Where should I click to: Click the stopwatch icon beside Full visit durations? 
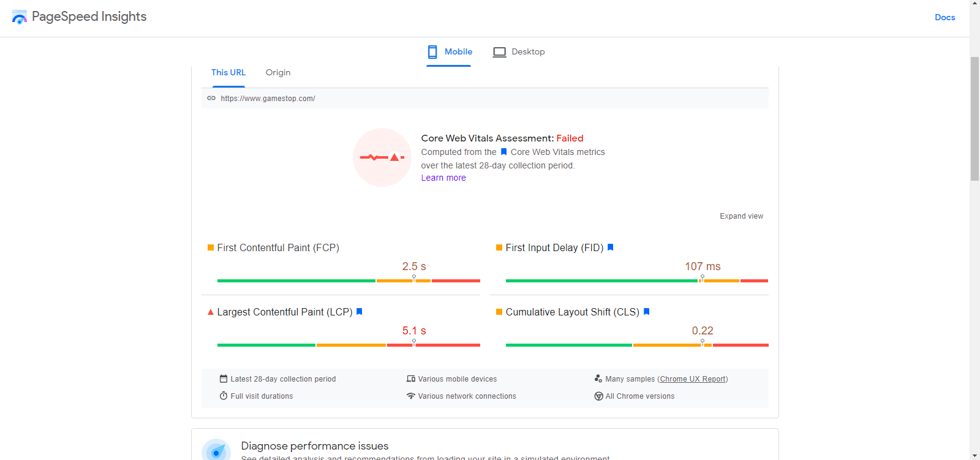[224, 396]
